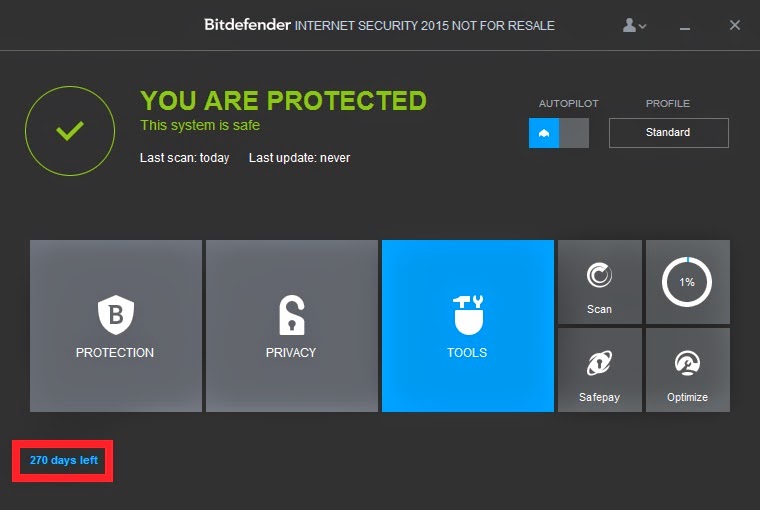Image resolution: width=760 pixels, height=510 pixels.
Task: Open the 270 days left link
Action: (63, 460)
